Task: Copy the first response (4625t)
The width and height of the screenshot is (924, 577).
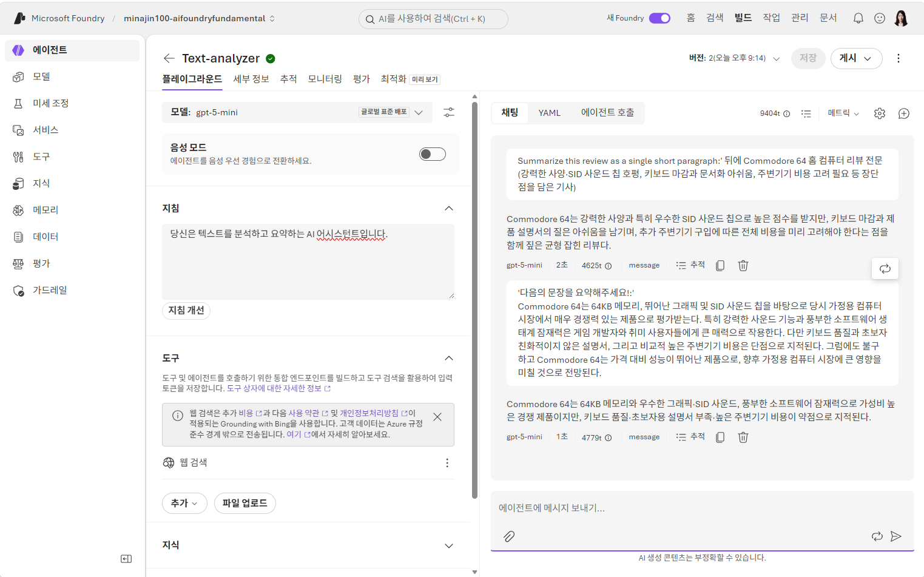Action: (x=720, y=266)
